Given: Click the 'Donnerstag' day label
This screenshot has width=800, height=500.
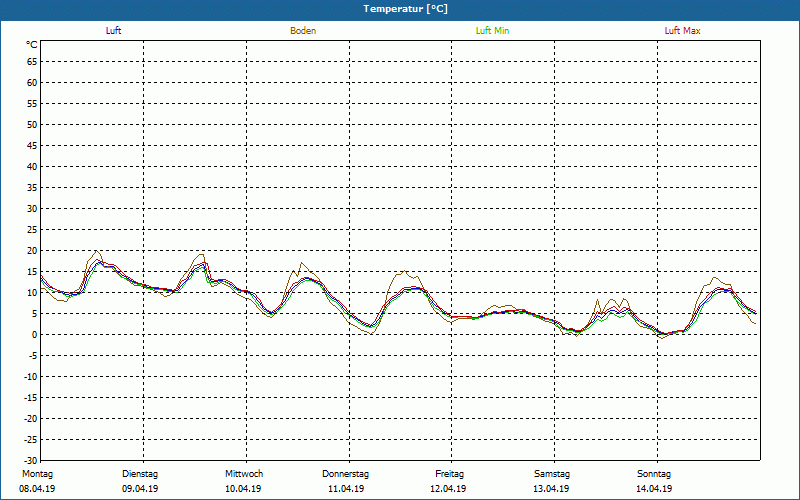Looking at the screenshot, I should click(x=345, y=474).
